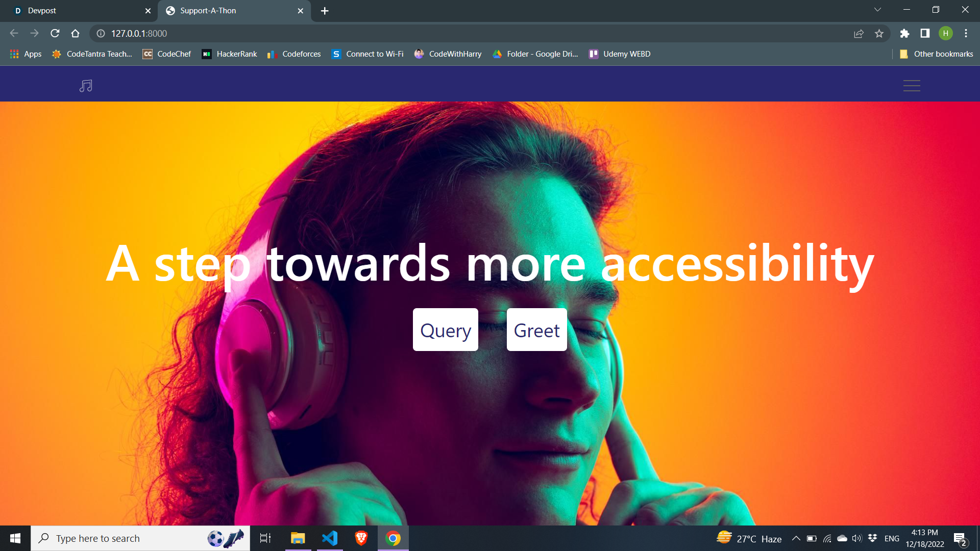Image resolution: width=980 pixels, height=551 pixels.
Task: Open the Chrome extensions puzzle icon
Action: (x=904, y=34)
